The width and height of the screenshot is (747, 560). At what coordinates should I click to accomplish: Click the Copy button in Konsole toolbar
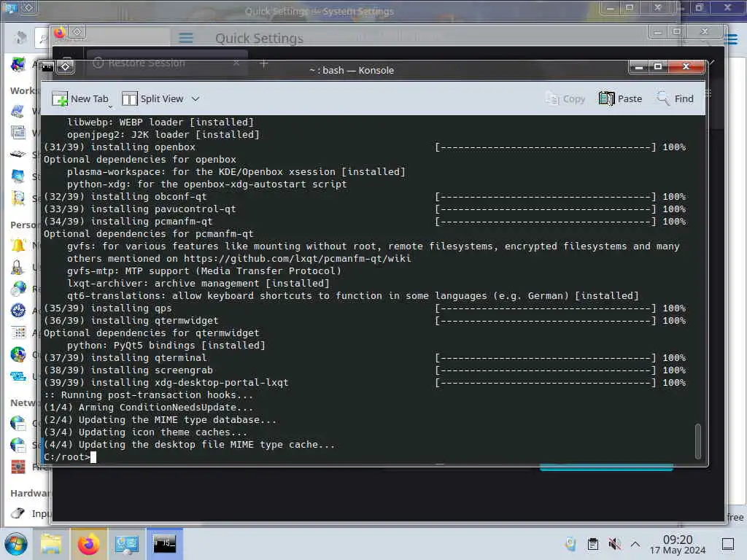pyautogui.click(x=565, y=98)
